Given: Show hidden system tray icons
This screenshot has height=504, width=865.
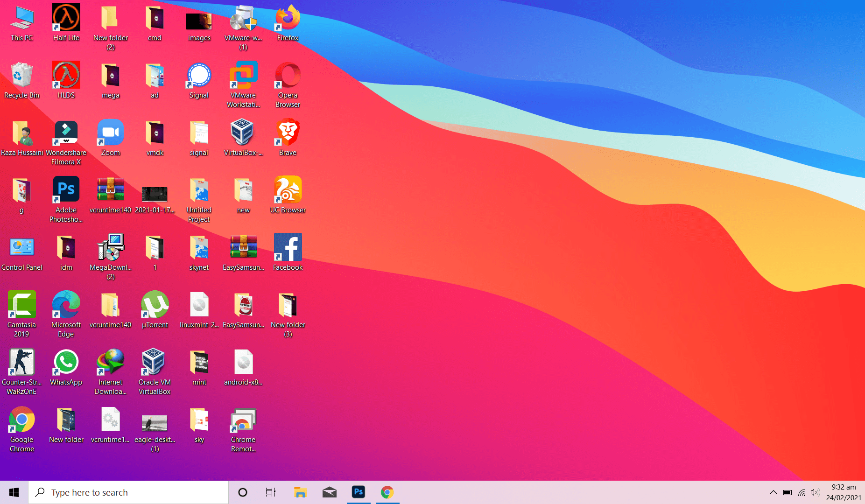Looking at the screenshot, I should [773, 492].
